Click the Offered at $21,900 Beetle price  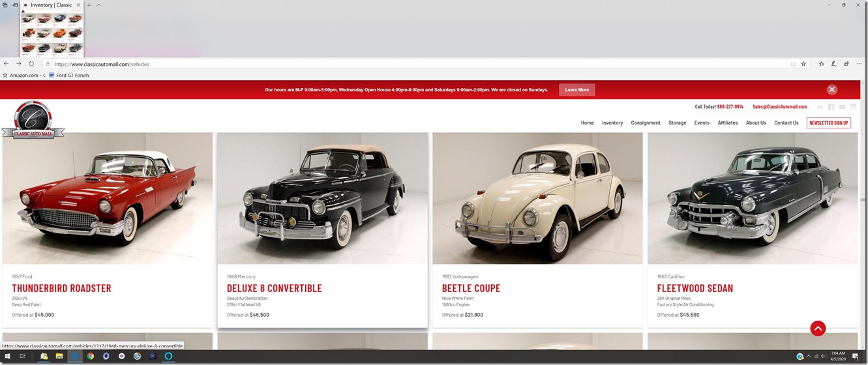[x=462, y=315]
